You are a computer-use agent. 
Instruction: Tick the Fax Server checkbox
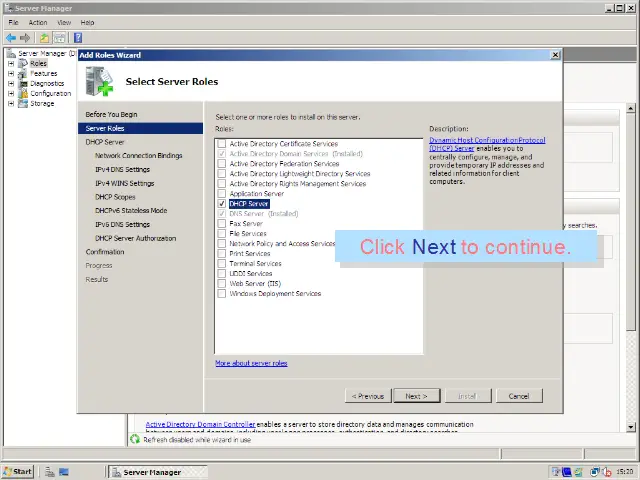pos(222,224)
